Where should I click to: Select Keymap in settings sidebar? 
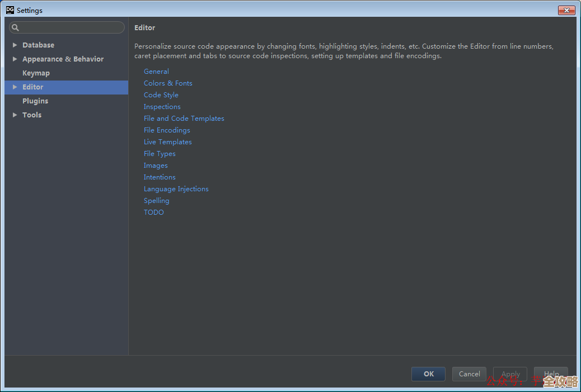click(36, 73)
